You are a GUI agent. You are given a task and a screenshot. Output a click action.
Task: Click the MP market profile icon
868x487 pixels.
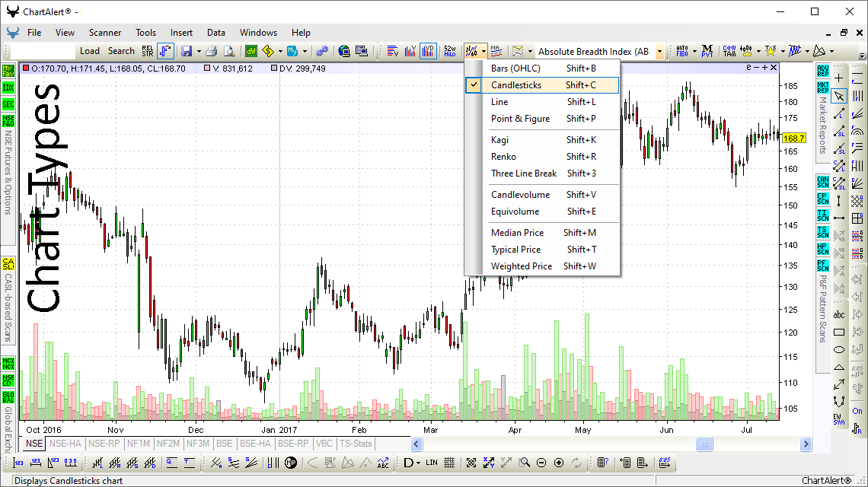click(x=291, y=463)
